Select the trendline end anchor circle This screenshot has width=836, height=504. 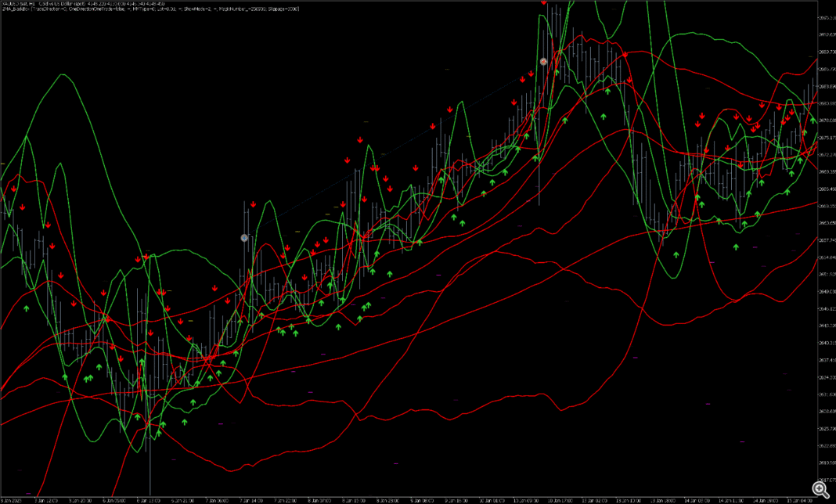[543, 61]
